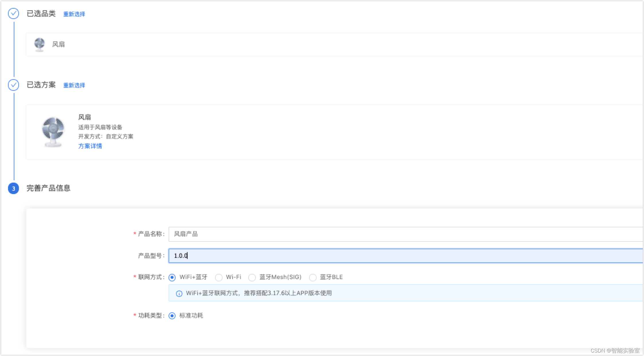Viewport: 644px width, 356px height.
Task: Click the WiFi+蓝牙 recommendation notice bar
Action: pos(401,293)
